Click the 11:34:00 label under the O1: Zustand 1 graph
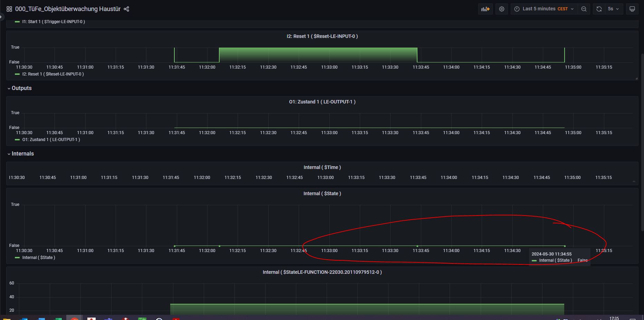The height and width of the screenshot is (320, 644). tap(451, 133)
